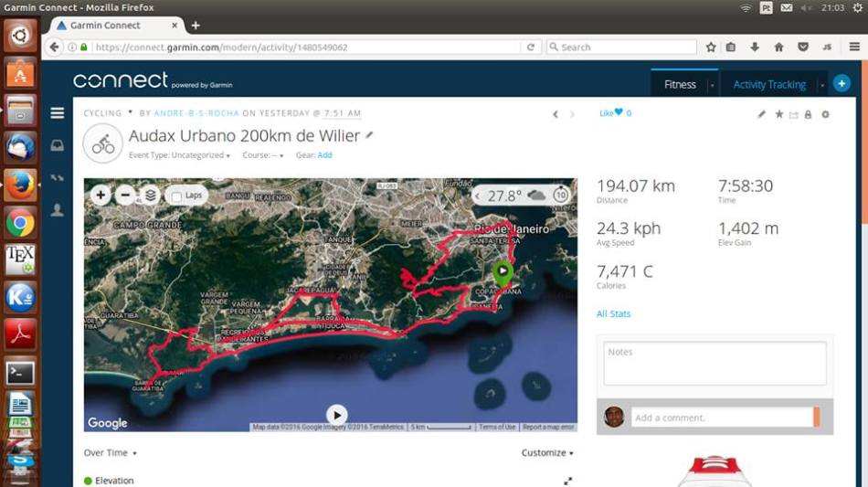Screen dimensions: 868x487
Task: Mark activity as favorite star
Action: point(778,114)
